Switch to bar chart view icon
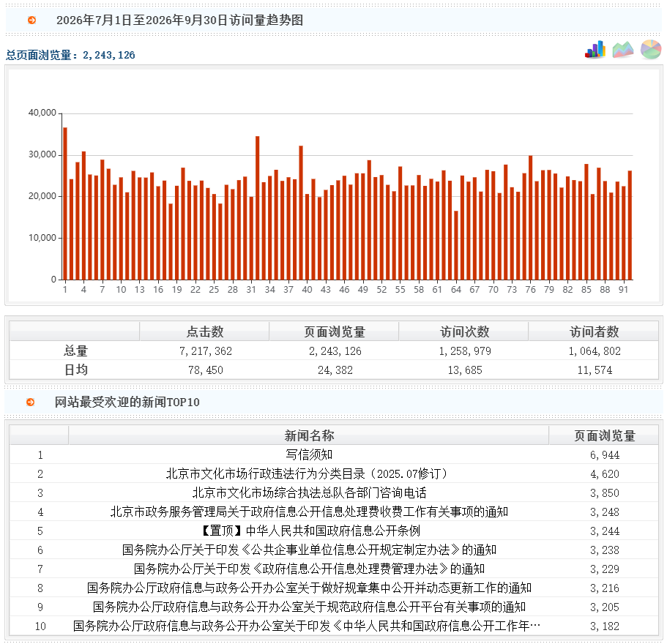Viewport: 667px width, 644px height. pyautogui.click(x=595, y=50)
